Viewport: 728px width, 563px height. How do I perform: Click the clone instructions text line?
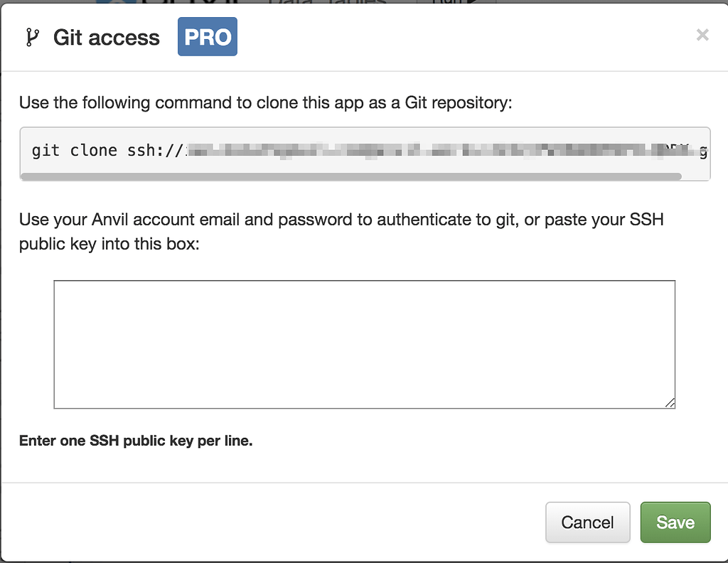[x=265, y=102]
